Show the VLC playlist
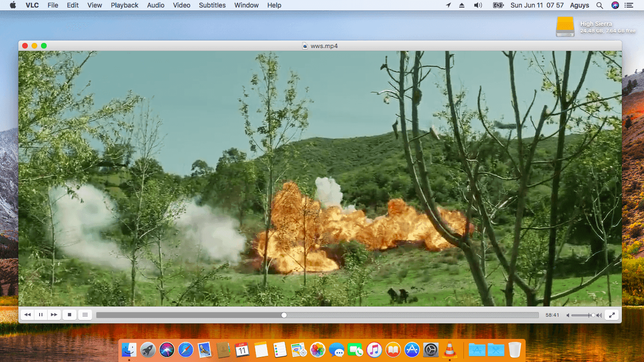 [85, 315]
